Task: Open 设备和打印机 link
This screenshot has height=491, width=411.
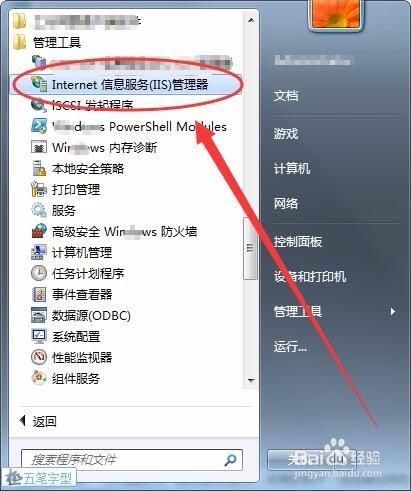Action: 310,277
